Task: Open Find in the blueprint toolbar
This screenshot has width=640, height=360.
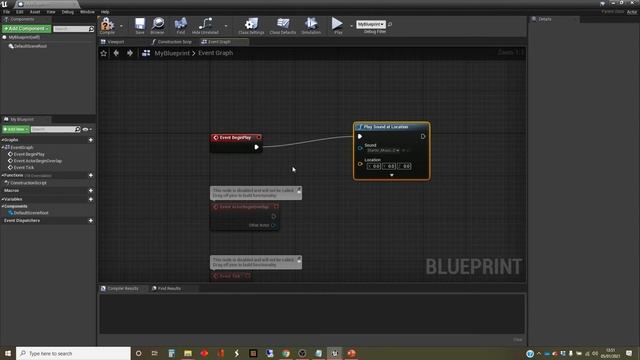Action: pyautogui.click(x=180, y=26)
